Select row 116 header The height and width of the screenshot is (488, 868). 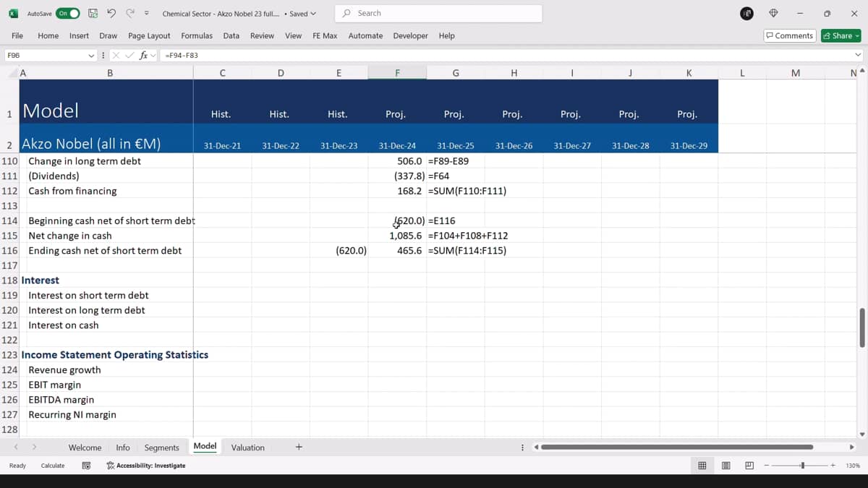coord(9,250)
